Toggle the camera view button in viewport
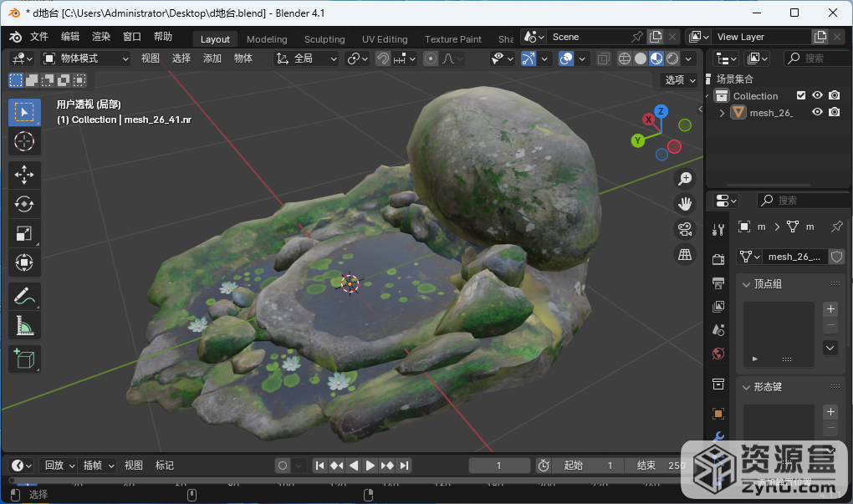 coord(685,229)
